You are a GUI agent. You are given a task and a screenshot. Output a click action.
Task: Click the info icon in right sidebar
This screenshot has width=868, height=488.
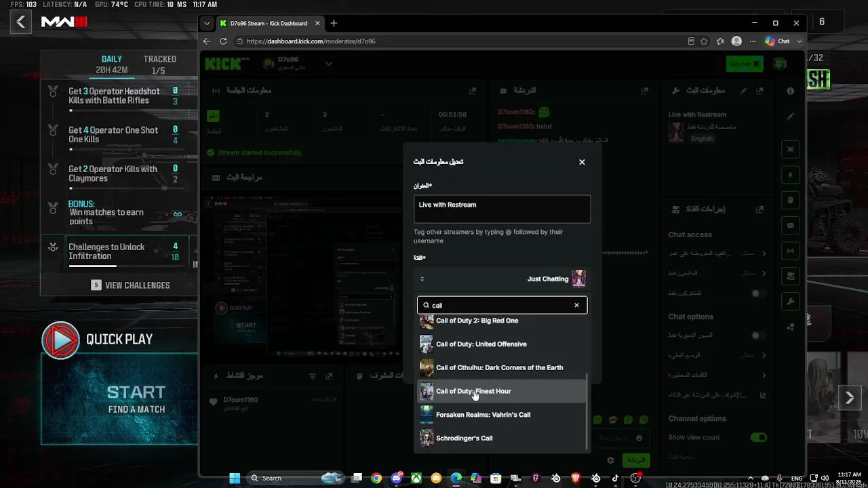[x=791, y=91]
